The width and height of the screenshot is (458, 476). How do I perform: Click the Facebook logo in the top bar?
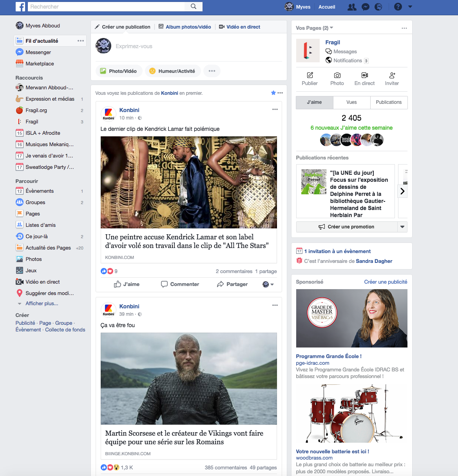pos(20,7)
